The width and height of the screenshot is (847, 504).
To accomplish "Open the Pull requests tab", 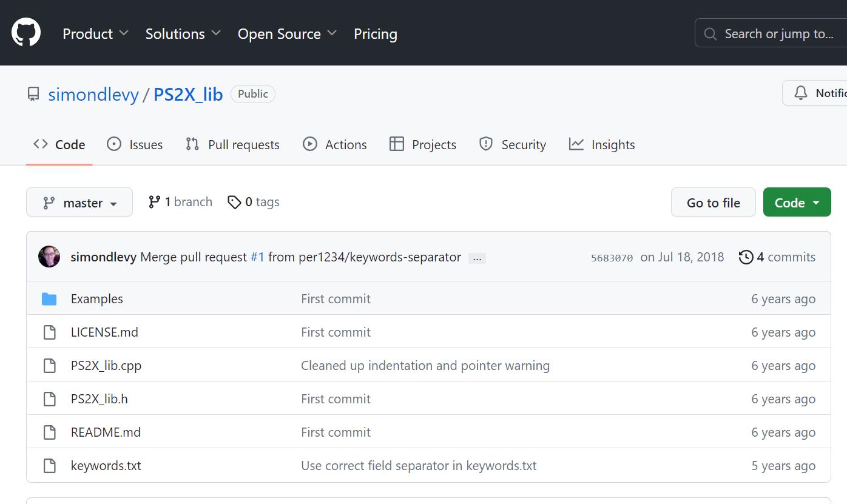I will click(x=232, y=144).
